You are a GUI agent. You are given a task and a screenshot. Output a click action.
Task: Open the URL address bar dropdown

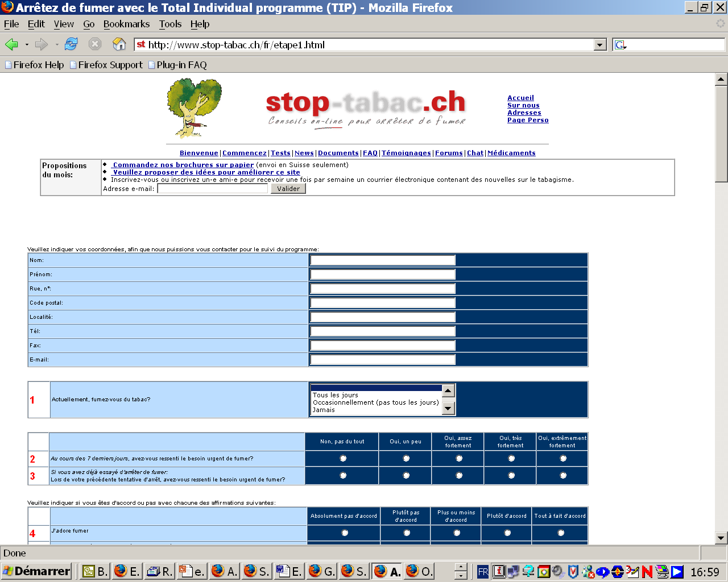click(600, 45)
